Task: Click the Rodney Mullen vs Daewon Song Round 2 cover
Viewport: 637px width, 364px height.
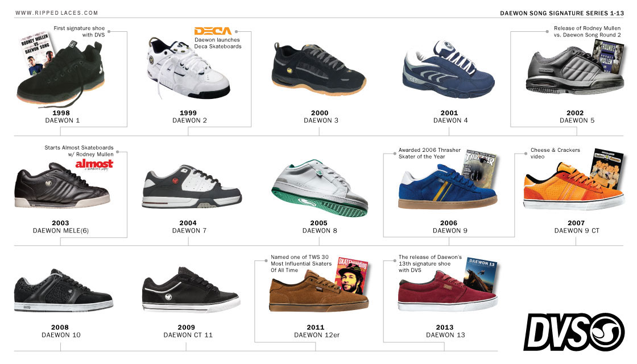Action: tap(608, 57)
